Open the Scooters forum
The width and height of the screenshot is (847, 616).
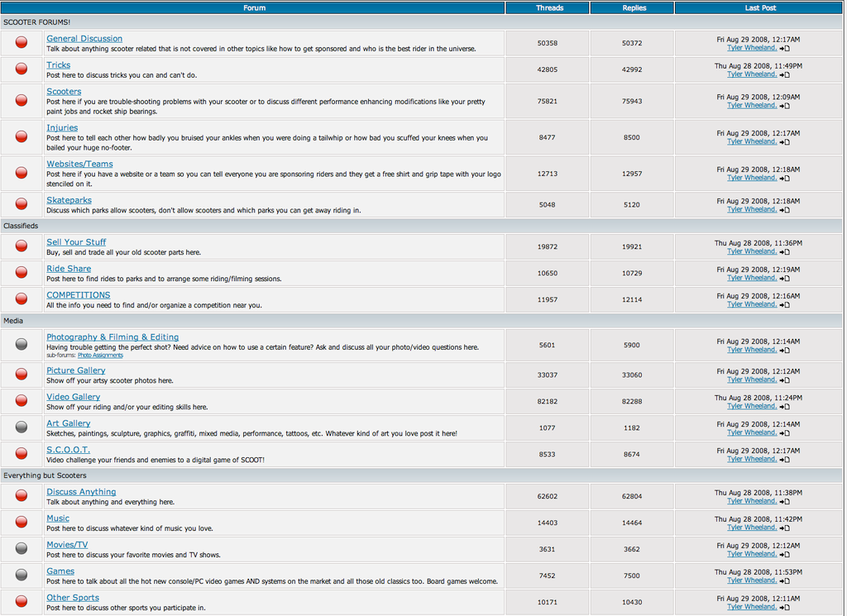[64, 92]
